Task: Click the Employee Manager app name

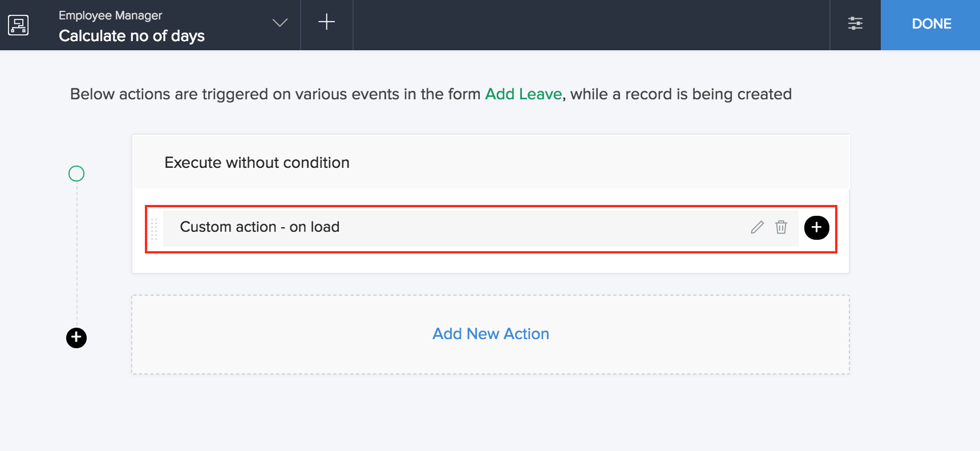Action: (x=110, y=15)
